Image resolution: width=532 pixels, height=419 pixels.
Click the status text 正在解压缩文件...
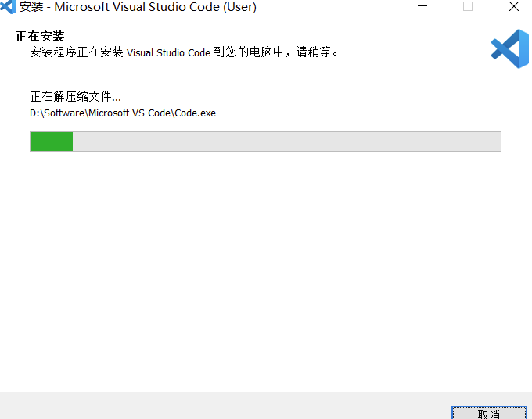75,97
